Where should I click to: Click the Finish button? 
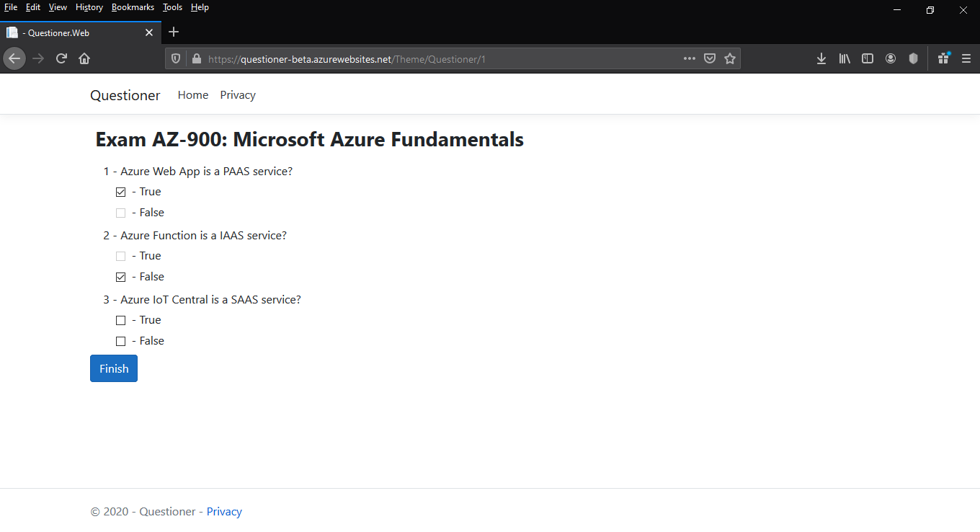114,368
